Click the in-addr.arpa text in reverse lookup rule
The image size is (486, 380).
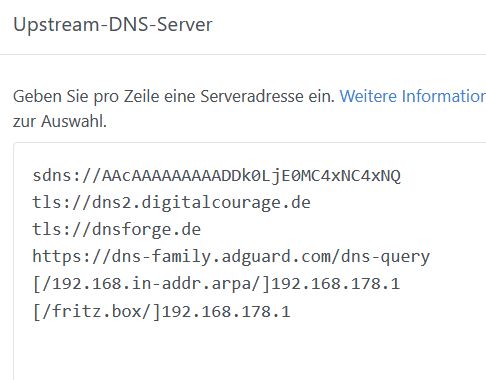pyautogui.click(x=191, y=284)
